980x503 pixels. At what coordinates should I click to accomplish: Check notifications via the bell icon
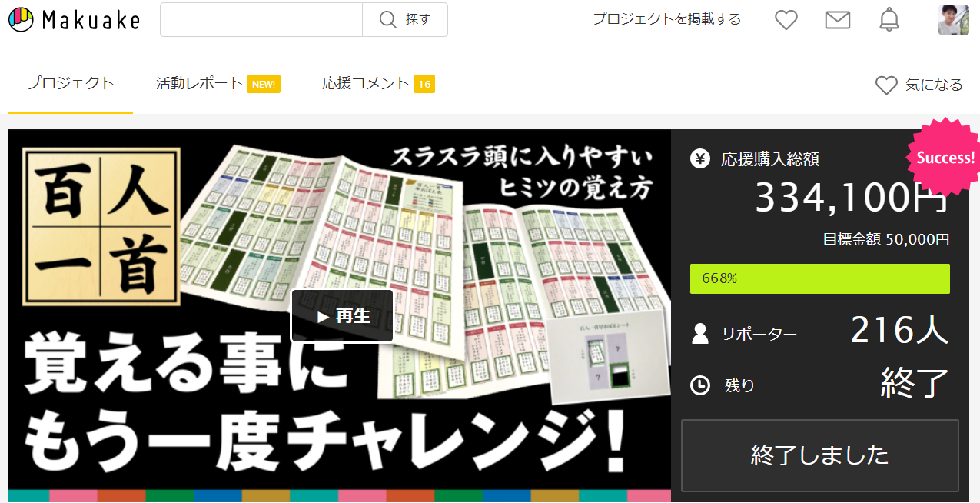(x=889, y=20)
